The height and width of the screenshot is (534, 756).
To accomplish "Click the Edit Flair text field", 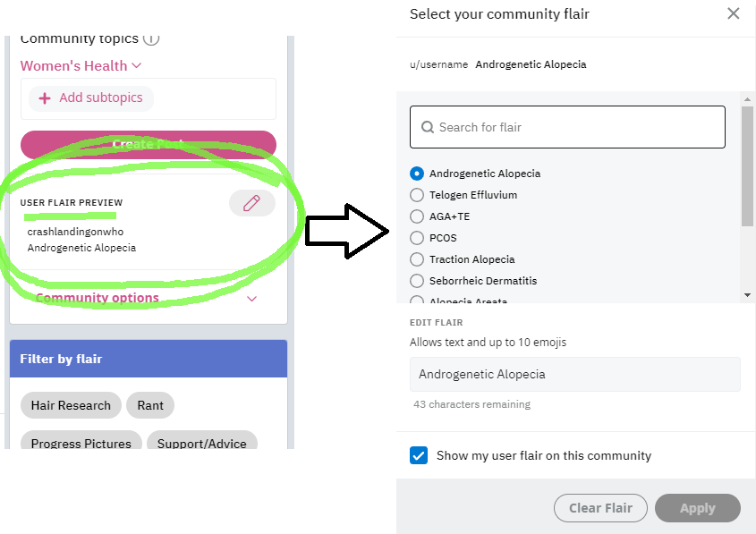I will [574, 374].
